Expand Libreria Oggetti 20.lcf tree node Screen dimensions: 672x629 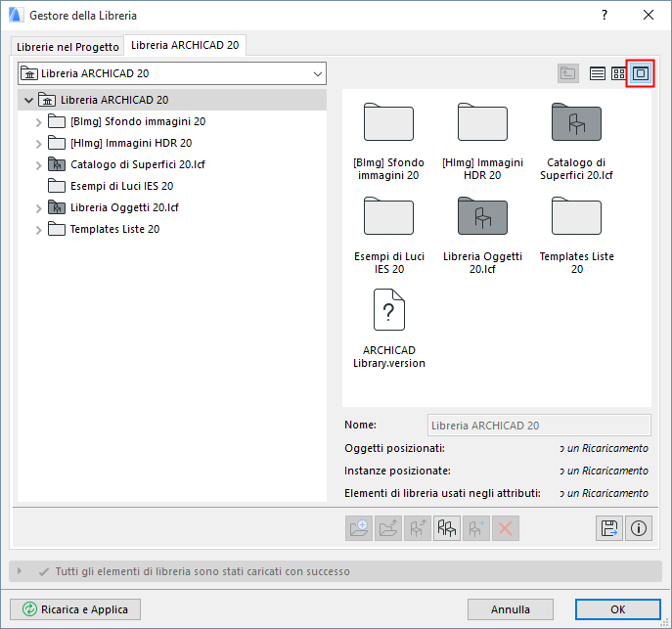coord(38,208)
